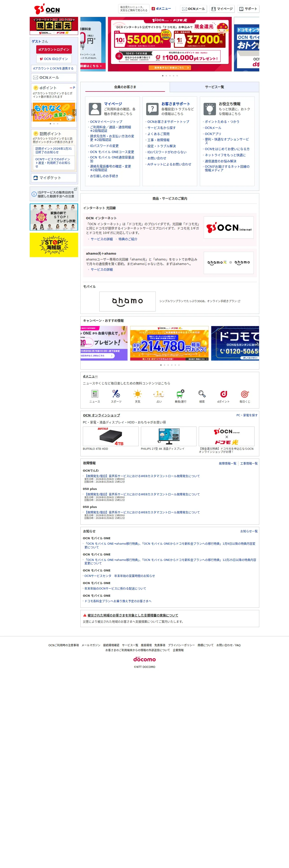Open 214,780円 campaign banner

(x=169, y=343)
